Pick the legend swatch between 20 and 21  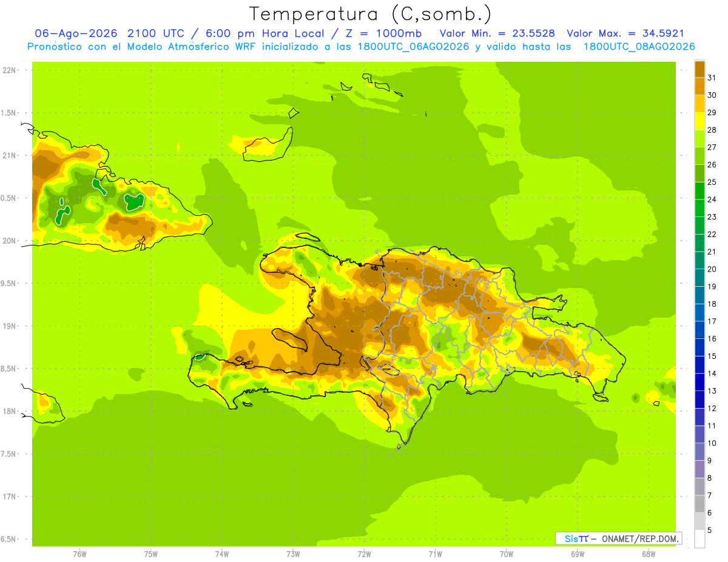coord(699,260)
